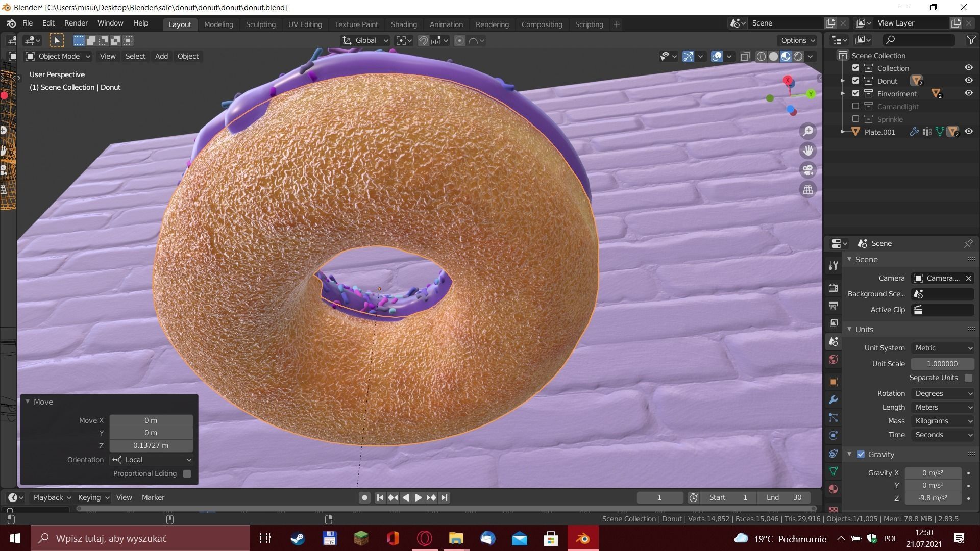The image size is (980, 551).
Task: Enable the Sprinkle collection checkbox
Action: [856, 119]
